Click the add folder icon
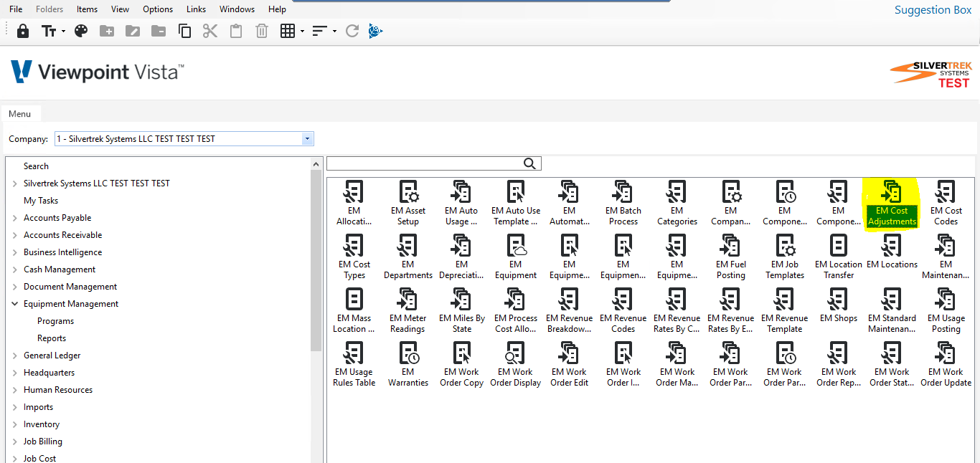The image size is (980, 463). 107,31
